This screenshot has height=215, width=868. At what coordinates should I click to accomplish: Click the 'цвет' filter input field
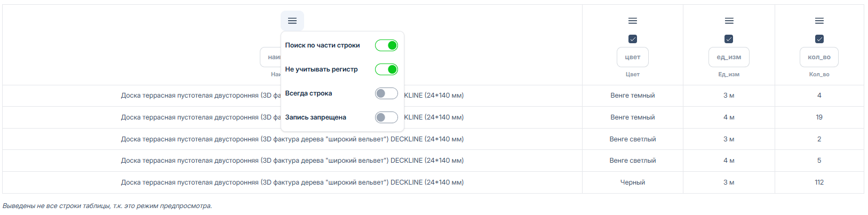point(633,57)
